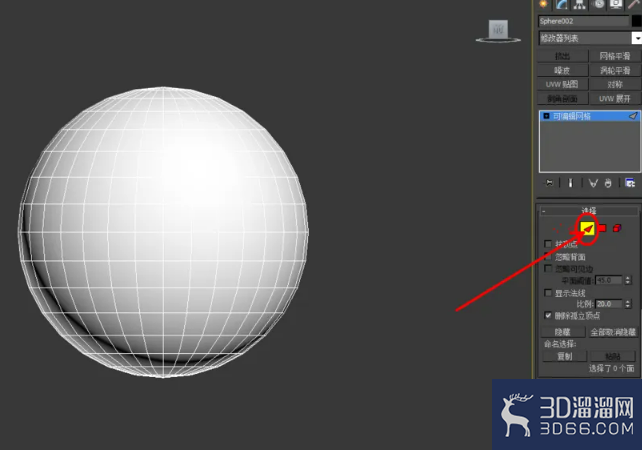Apply the UVW 贴图 modifier button
Viewport: 642px width, 450px height.
click(563, 84)
